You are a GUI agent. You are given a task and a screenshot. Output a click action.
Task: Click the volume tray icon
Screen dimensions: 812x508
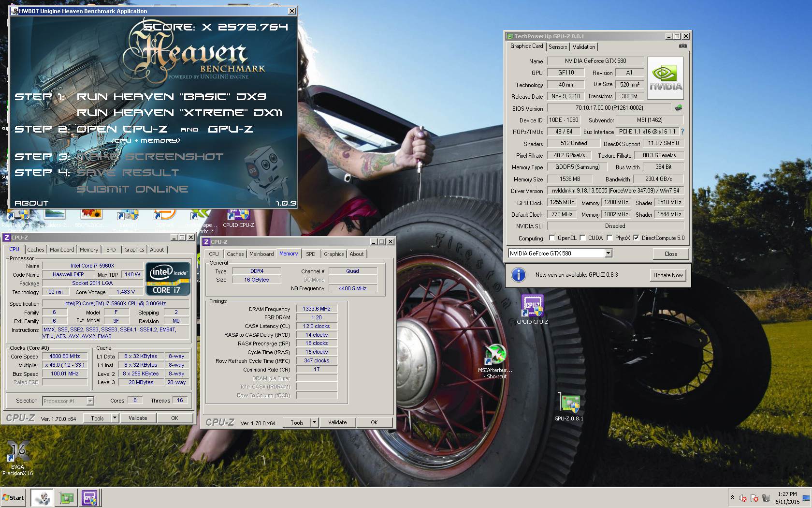point(743,498)
